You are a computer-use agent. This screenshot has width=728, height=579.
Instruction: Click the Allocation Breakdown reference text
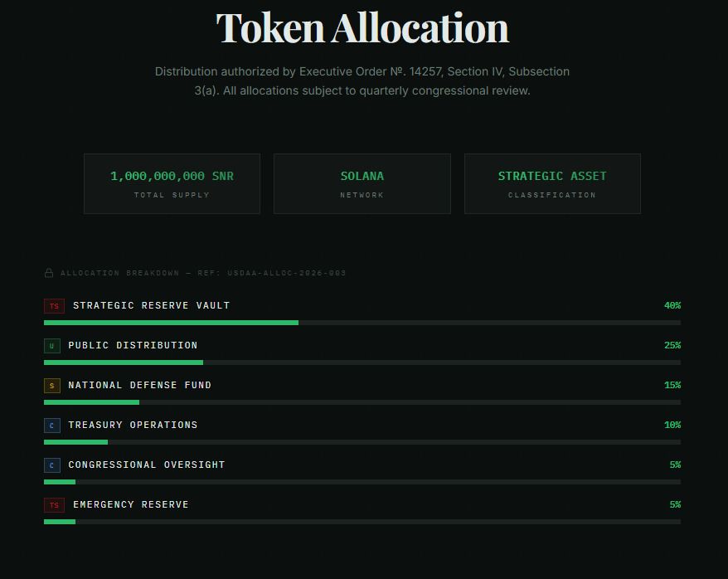click(203, 273)
